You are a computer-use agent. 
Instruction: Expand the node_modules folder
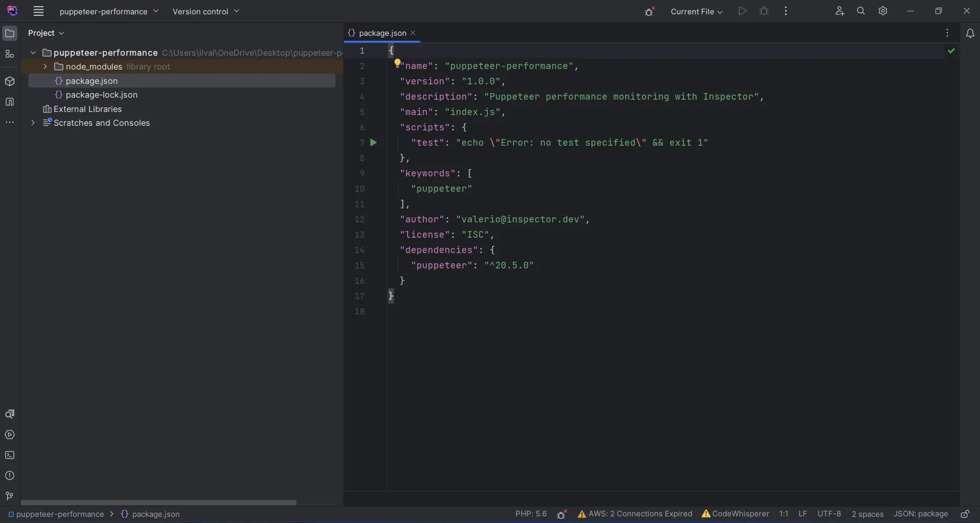click(45, 67)
